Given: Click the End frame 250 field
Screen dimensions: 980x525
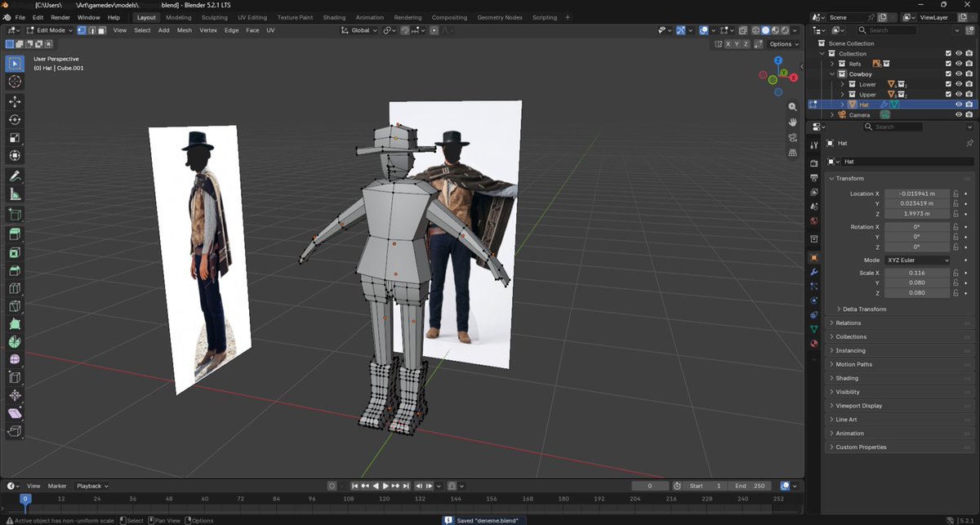Looking at the screenshot, I should 751,486.
